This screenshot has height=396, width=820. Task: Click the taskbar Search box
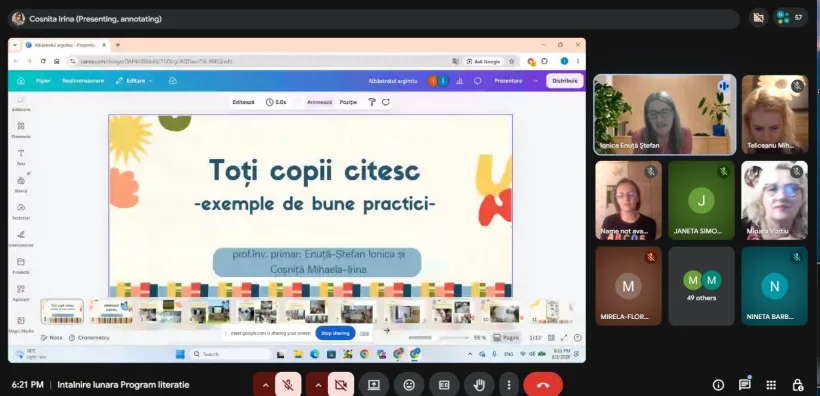(x=231, y=354)
